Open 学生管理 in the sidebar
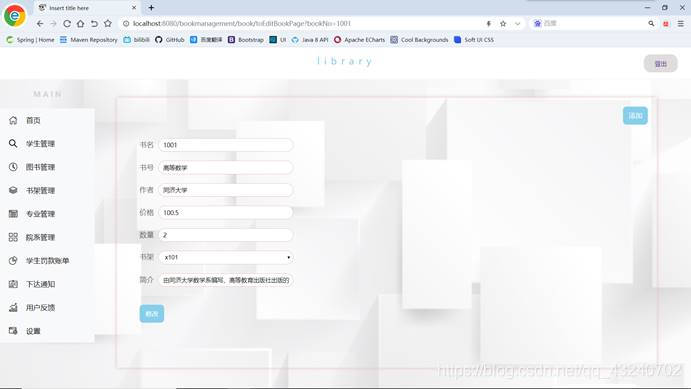Screen dimensions: 691x389 [x=40, y=144]
